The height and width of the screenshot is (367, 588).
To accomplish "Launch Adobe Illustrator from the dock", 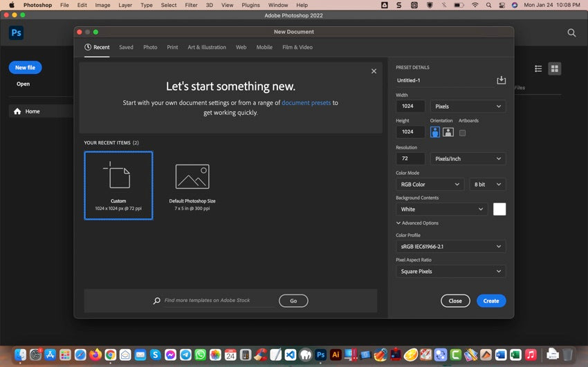I will (336, 355).
